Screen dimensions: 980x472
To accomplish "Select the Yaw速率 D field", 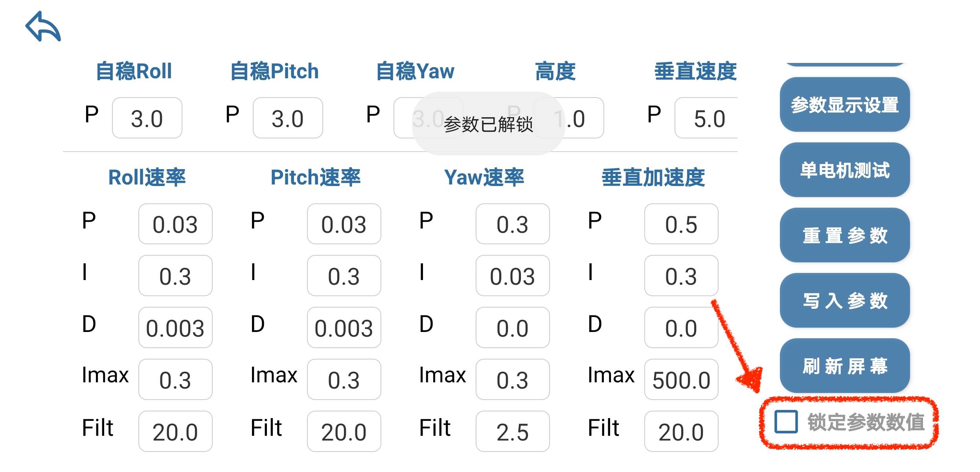I will point(513,328).
